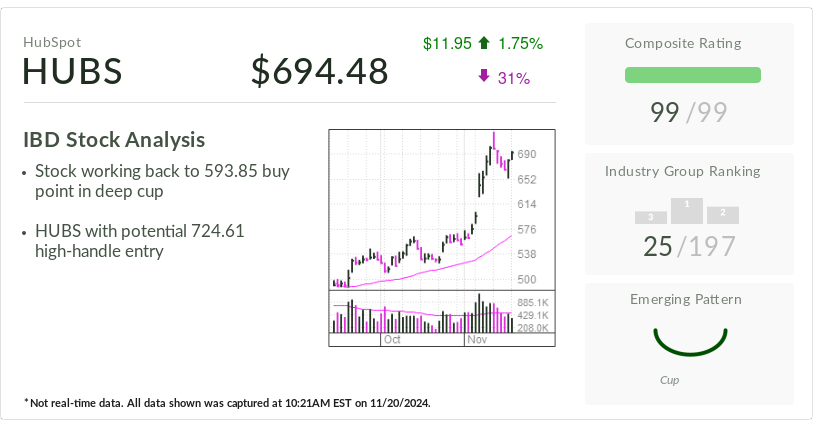Click the 31% volume change value
This screenshot has width=816, height=430.
514,77
